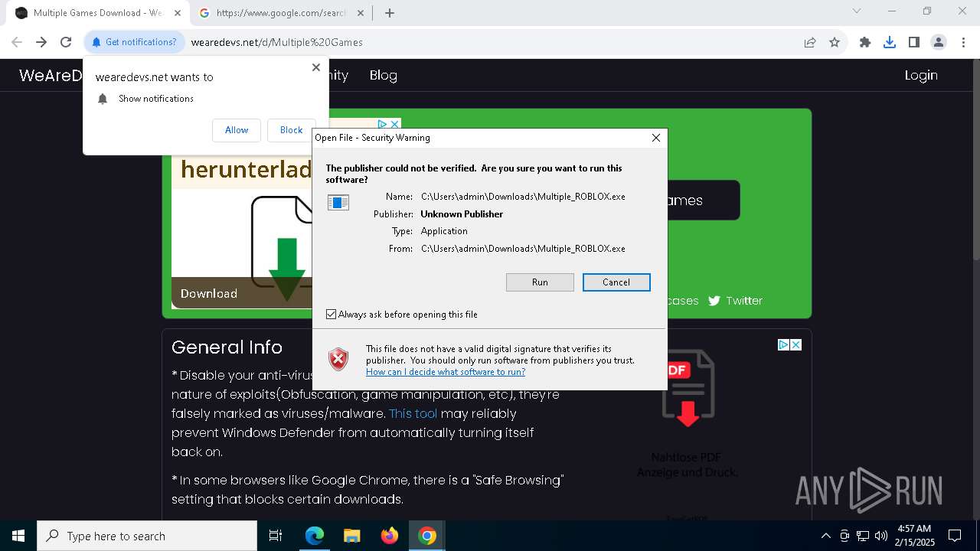
Task: Open the Windows notification center
Action: [955, 536]
